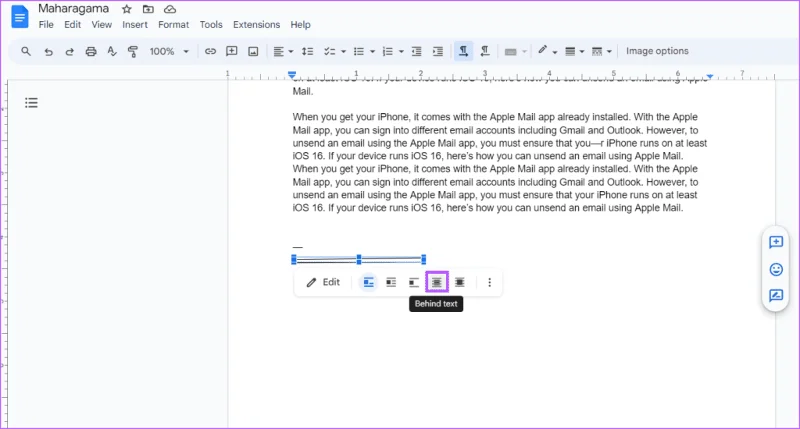Image resolution: width=800 pixels, height=429 pixels.
Task: Open the three-dot more options menu
Action: tap(489, 282)
